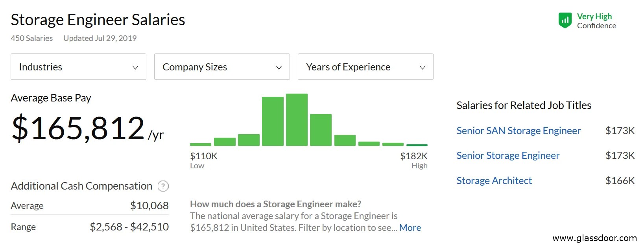The image size is (644, 247).
Task: Click the 450 Salaries count text
Action: point(31,38)
